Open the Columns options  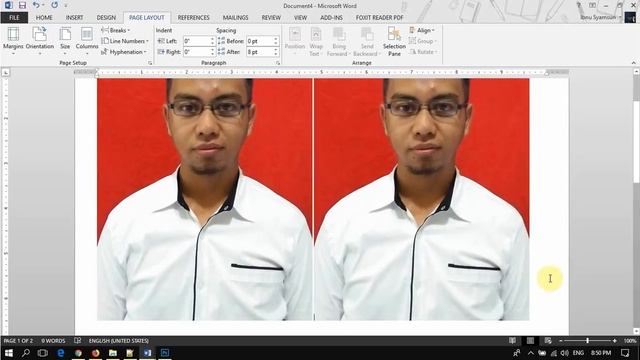click(x=87, y=41)
